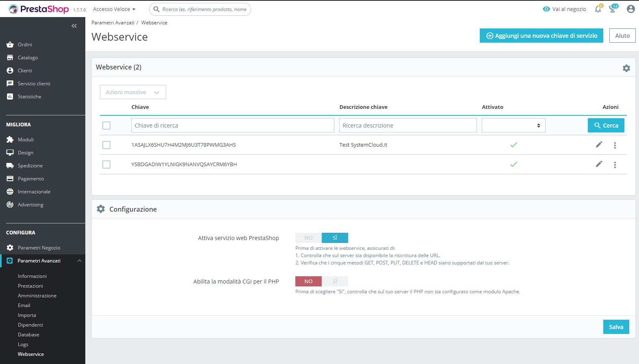Sort by Descrizione chiave column header

[x=364, y=107]
